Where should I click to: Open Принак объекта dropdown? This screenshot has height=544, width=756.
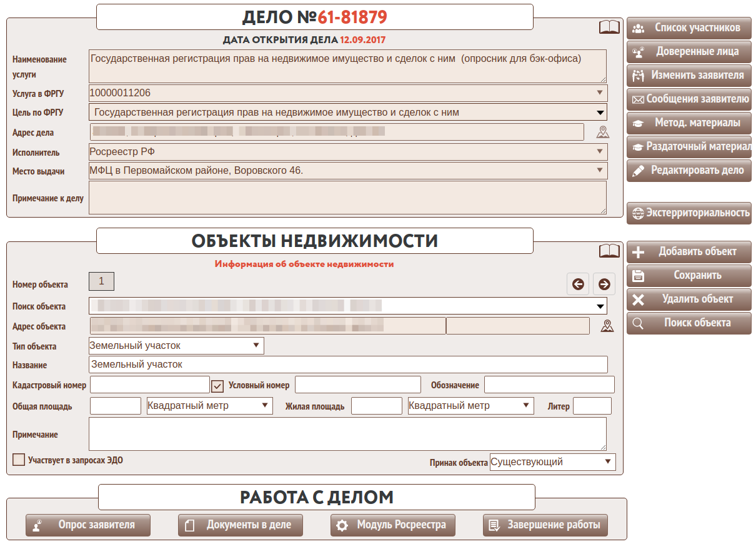coord(552,462)
